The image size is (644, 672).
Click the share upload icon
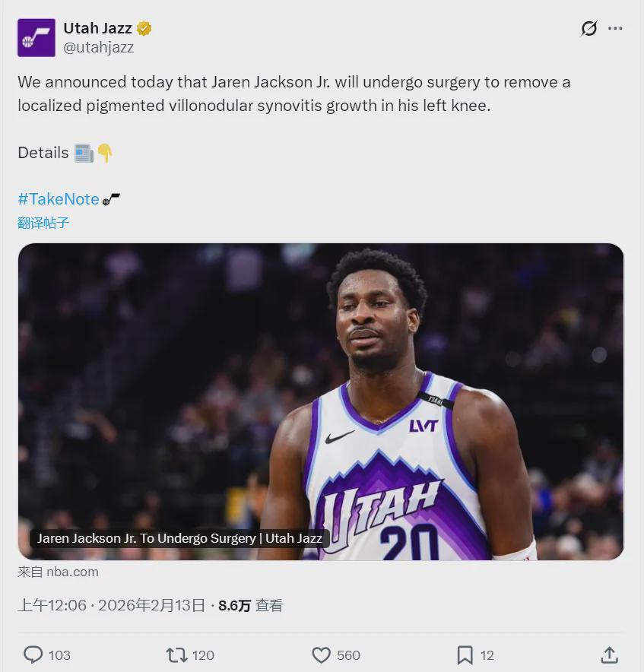609,655
